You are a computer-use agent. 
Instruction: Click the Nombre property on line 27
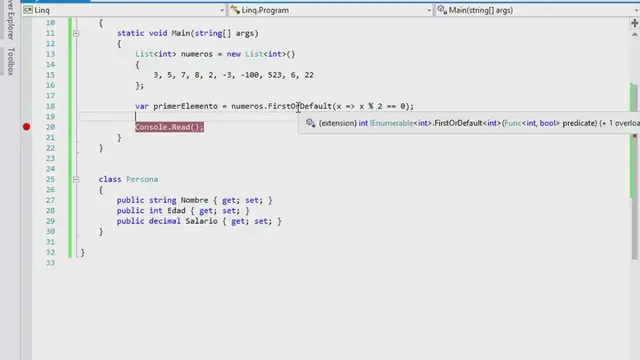(x=194, y=200)
